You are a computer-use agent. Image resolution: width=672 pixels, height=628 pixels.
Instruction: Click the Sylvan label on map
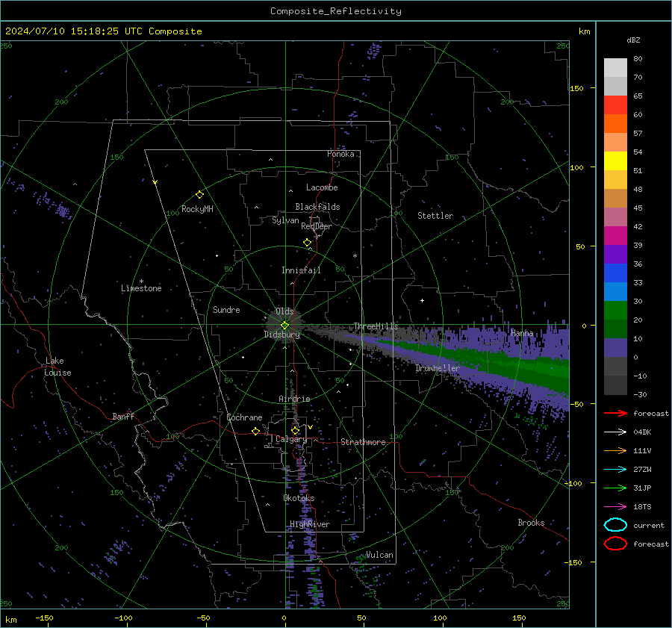coord(285,220)
